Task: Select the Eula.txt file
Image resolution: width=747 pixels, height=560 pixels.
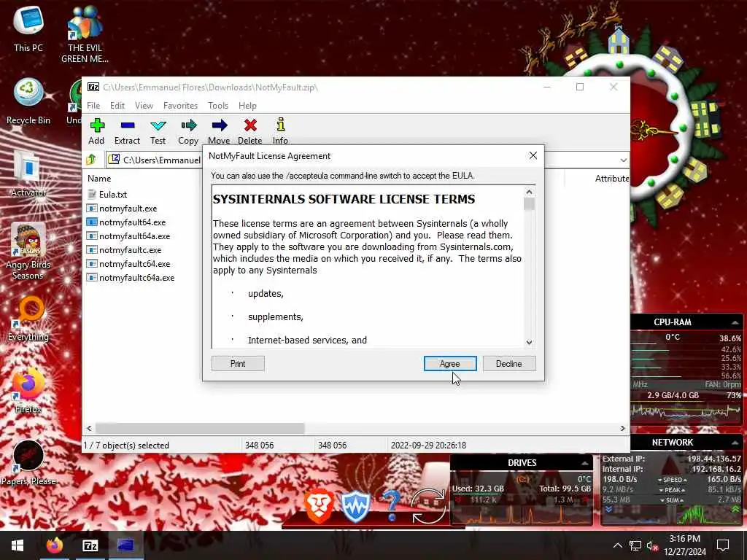Action: coord(107,194)
